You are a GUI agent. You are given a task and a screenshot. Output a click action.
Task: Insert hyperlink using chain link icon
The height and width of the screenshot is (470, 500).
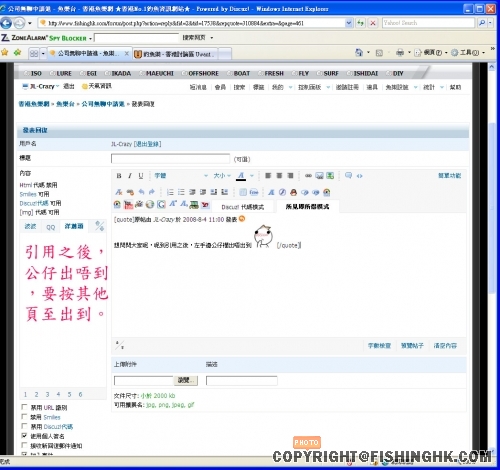click(308, 175)
